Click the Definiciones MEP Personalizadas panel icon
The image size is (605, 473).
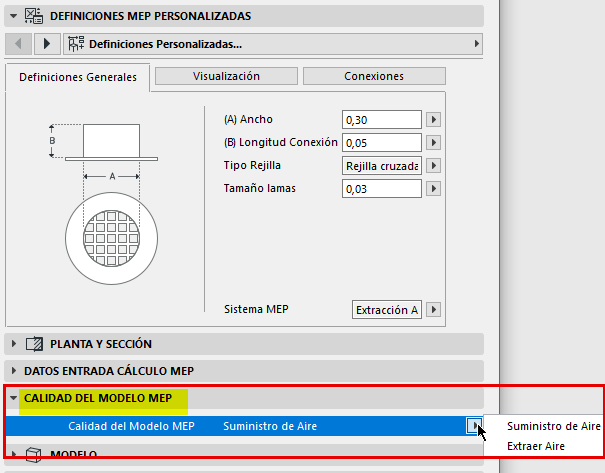click(x=34, y=16)
